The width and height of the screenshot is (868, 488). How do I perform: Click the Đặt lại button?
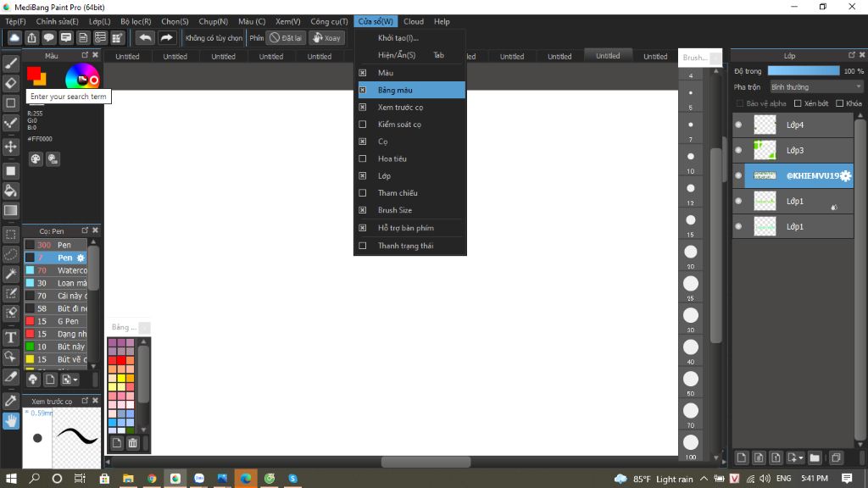tap(287, 37)
